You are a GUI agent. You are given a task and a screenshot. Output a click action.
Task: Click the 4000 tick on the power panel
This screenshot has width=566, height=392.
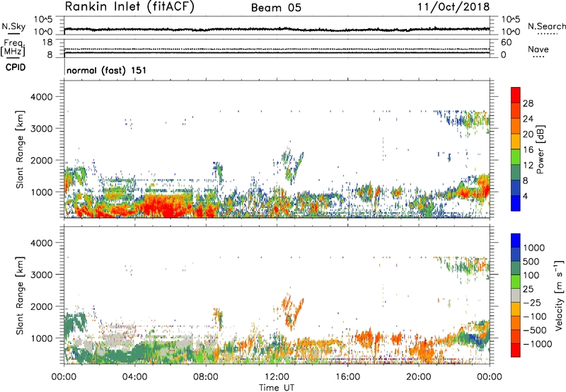42,97
